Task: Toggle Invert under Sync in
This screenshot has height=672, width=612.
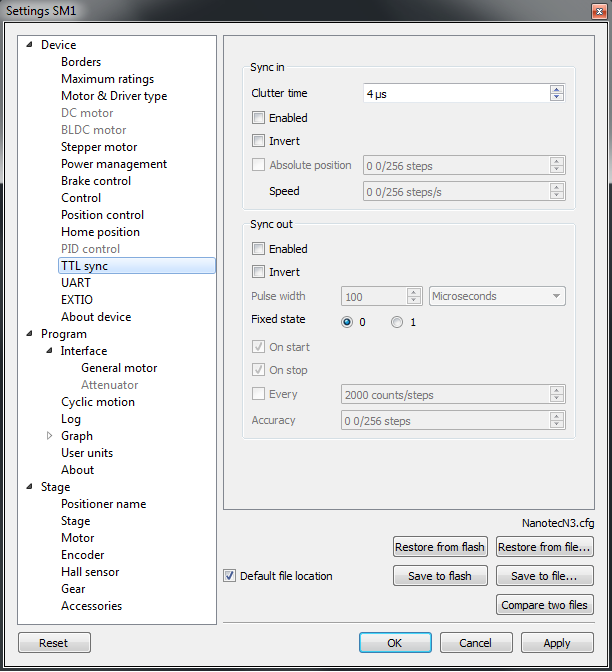Action: point(259,141)
